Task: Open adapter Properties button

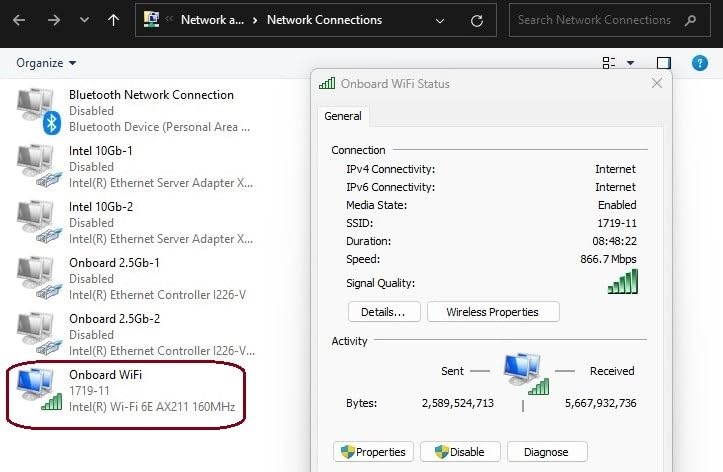Action: (x=373, y=452)
